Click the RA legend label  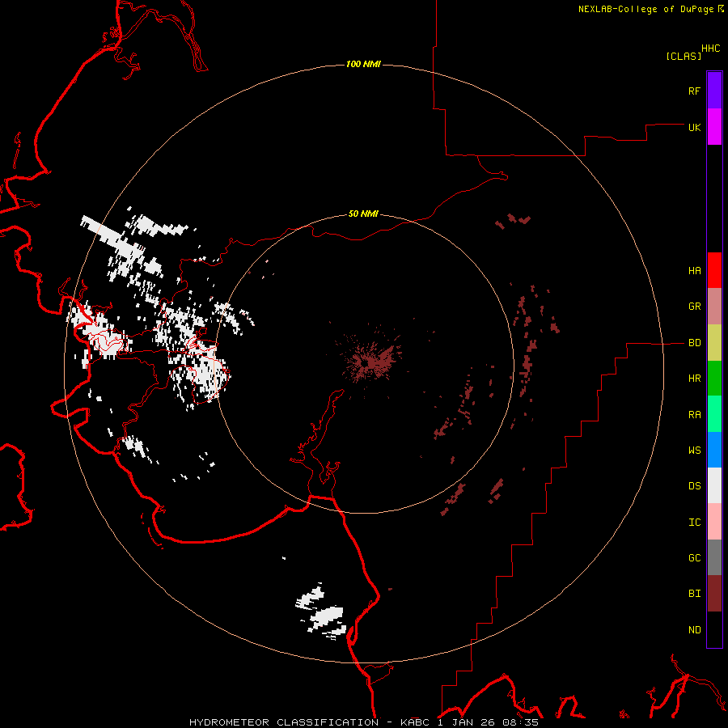pyautogui.click(x=694, y=415)
